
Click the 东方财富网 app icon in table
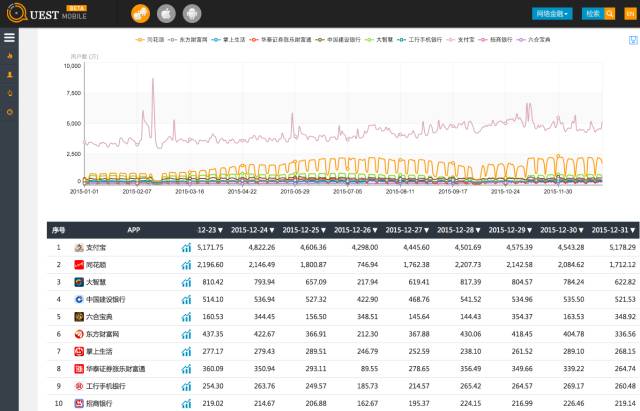tap(79, 334)
